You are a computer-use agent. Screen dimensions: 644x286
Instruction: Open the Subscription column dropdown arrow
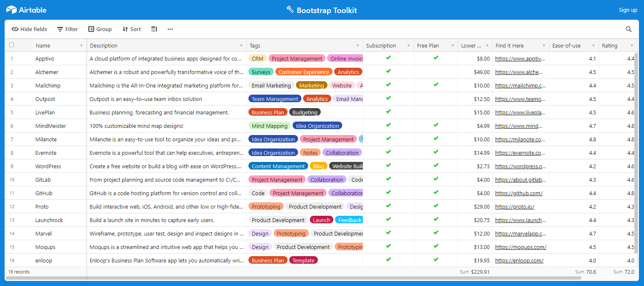[x=409, y=45]
